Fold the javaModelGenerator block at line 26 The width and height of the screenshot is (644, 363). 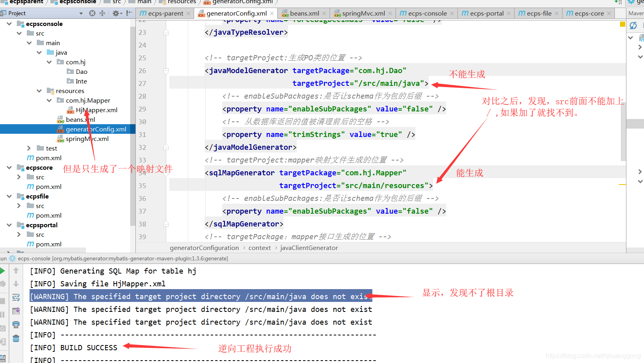coord(166,71)
